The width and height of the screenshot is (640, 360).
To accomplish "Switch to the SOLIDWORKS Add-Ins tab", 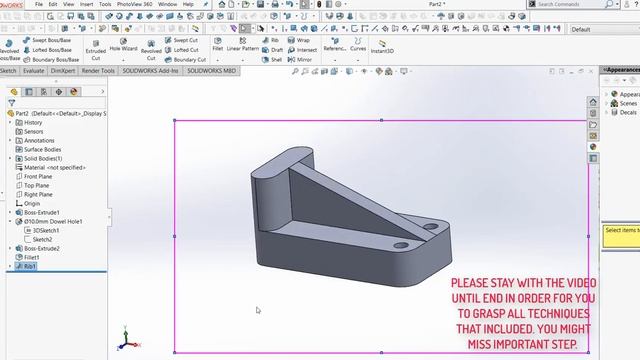I will [x=150, y=71].
